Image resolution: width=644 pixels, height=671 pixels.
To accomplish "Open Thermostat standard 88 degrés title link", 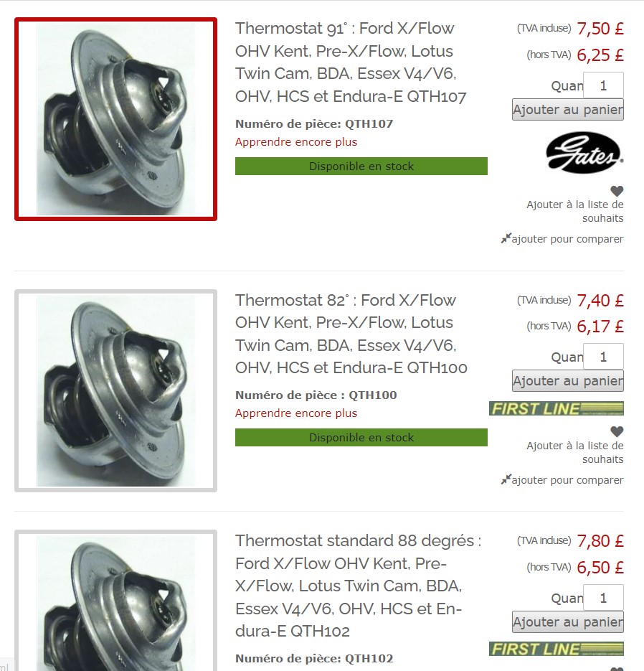I will [x=359, y=586].
